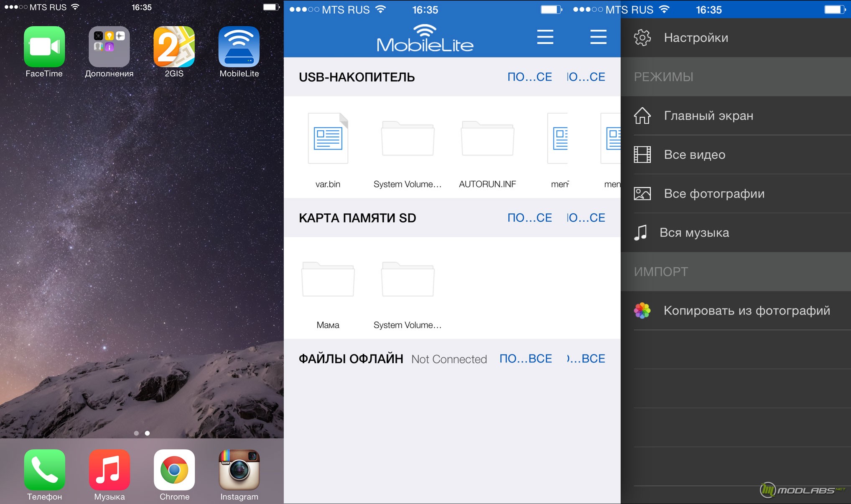This screenshot has height=504, width=851.
Task: Select Все видео mode
Action: pyautogui.click(x=736, y=154)
